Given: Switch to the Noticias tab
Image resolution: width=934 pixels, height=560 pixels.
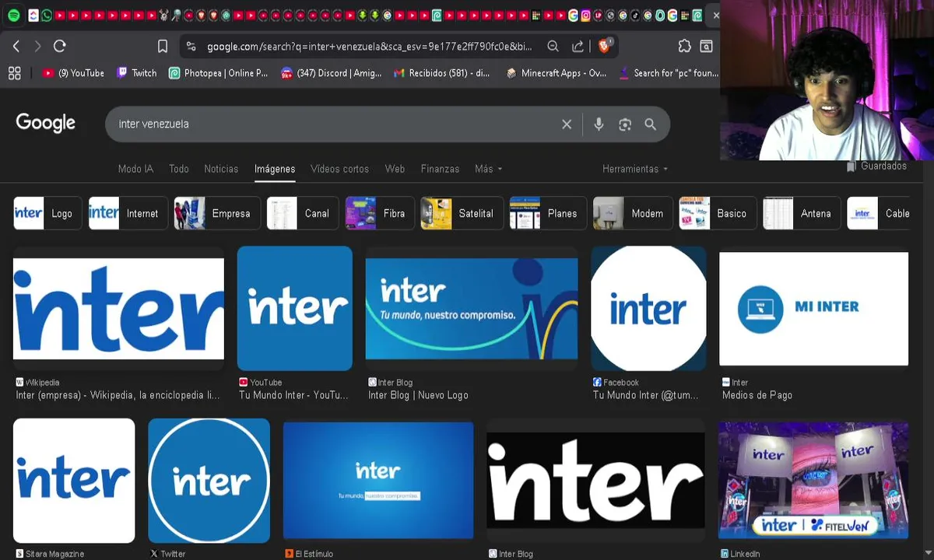Looking at the screenshot, I should click(221, 169).
